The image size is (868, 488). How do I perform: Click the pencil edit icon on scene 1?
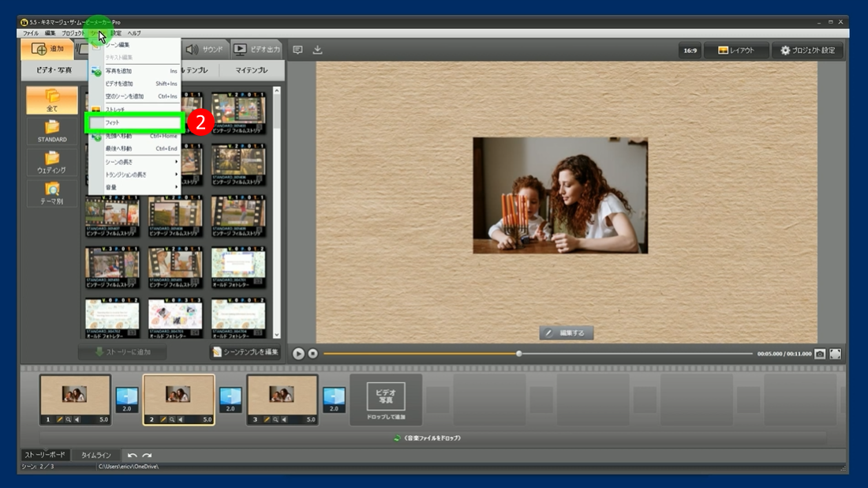59,419
